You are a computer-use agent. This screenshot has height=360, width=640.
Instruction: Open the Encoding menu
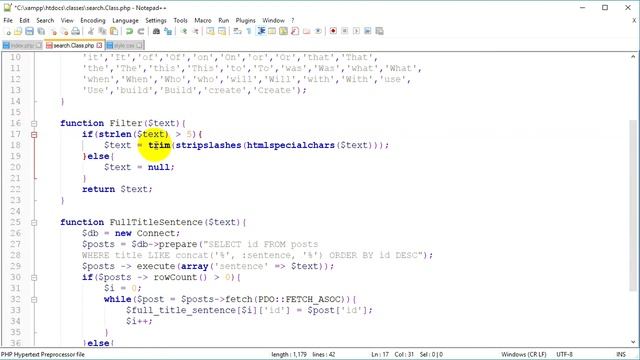pyautogui.click(x=93, y=20)
